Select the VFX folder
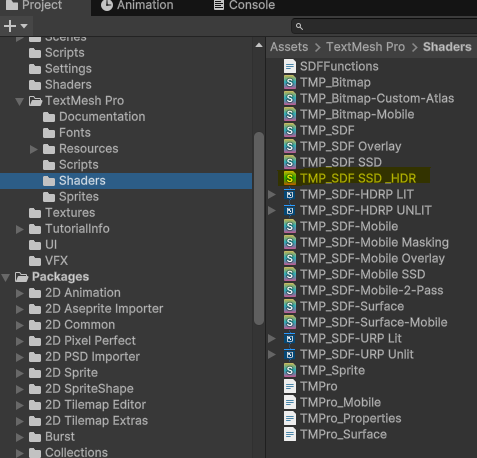The image size is (477, 458). pyautogui.click(x=48, y=261)
